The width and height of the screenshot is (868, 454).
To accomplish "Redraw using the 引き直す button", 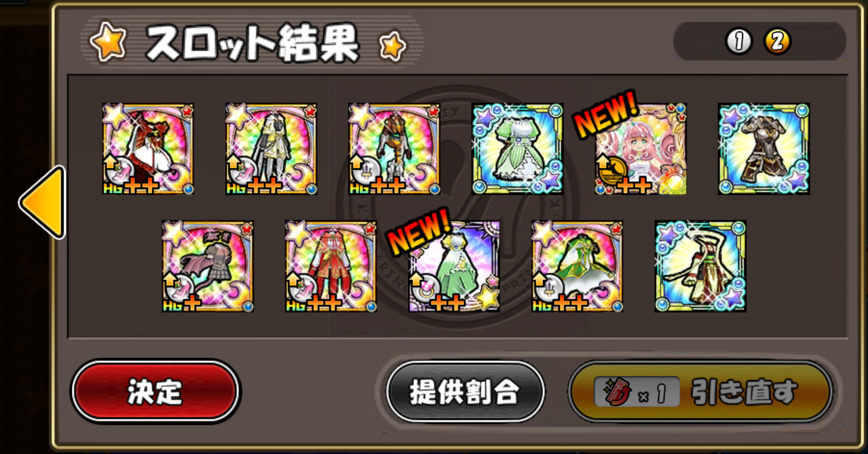I will point(700,391).
